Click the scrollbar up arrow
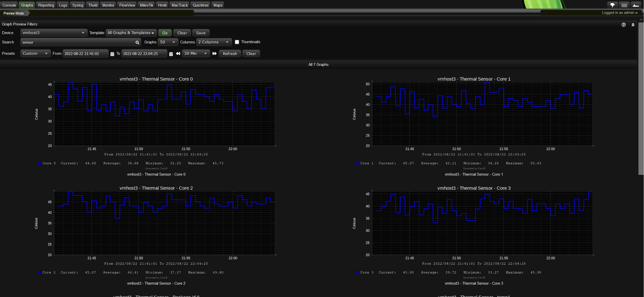Viewport: 644px width, 297px height. point(641,20)
